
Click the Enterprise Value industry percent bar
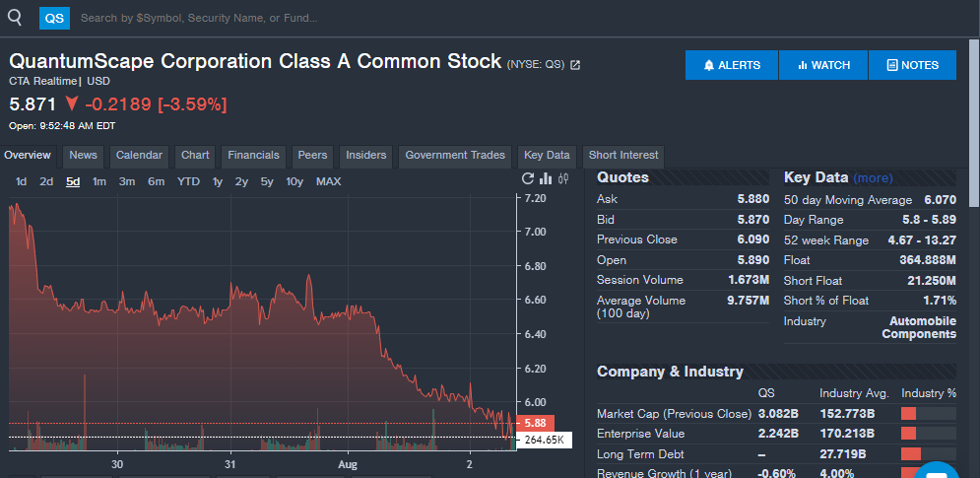pyautogui.click(x=928, y=434)
